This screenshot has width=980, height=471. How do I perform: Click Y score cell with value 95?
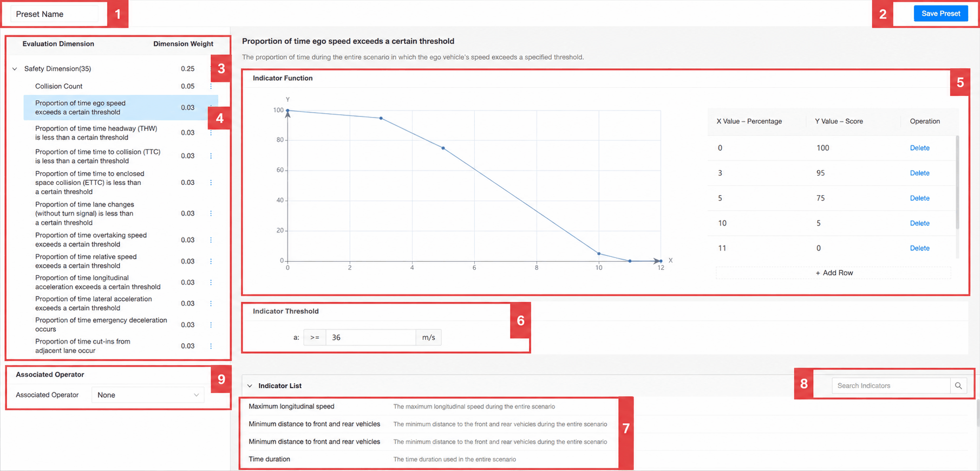[x=820, y=173]
